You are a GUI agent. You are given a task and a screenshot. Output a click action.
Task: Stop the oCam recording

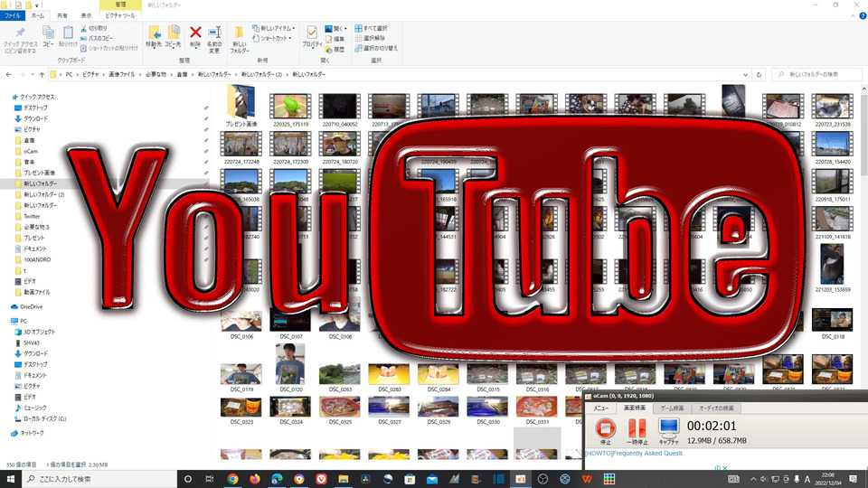606,431
